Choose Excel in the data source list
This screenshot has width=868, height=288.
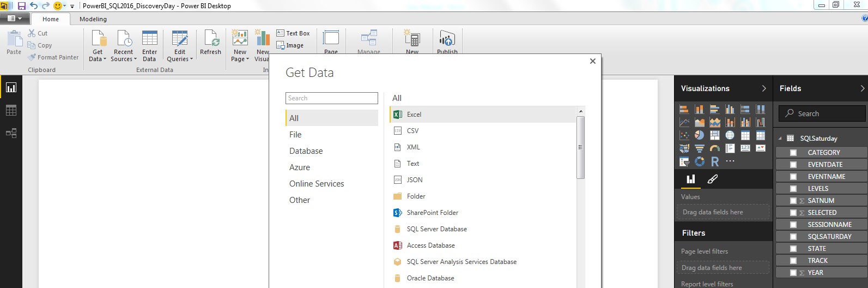tap(483, 115)
